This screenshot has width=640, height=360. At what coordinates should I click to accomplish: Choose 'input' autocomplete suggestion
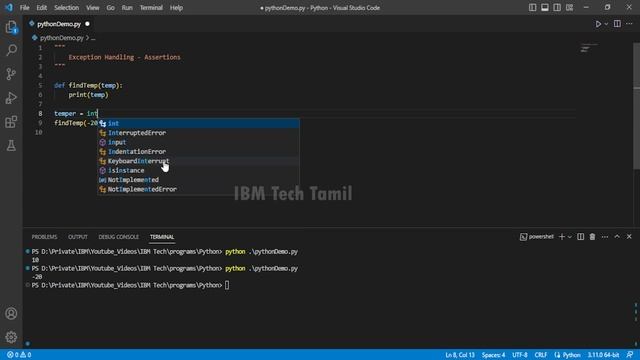[x=198, y=142]
